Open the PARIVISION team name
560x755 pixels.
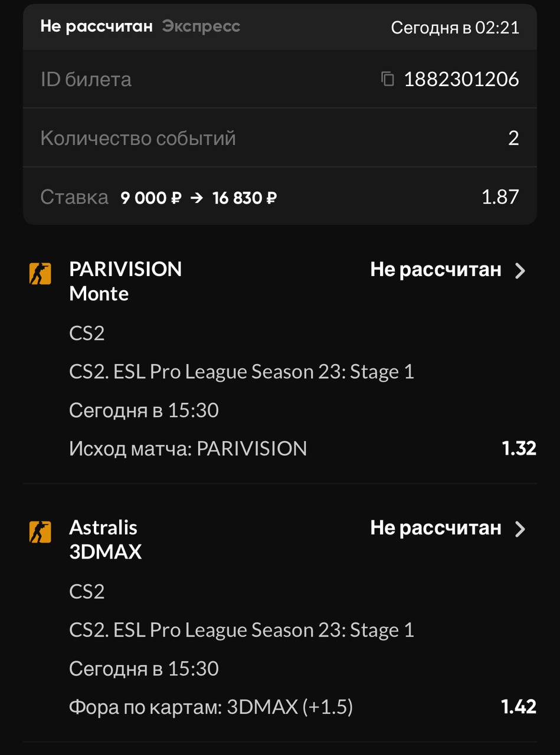pyautogui.click(x=126, y=269)
